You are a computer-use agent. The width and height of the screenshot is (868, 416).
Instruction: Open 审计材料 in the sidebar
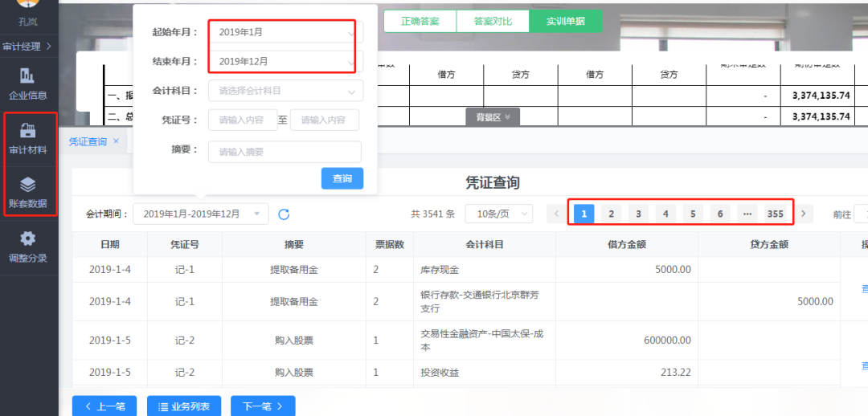click(27, 138)
